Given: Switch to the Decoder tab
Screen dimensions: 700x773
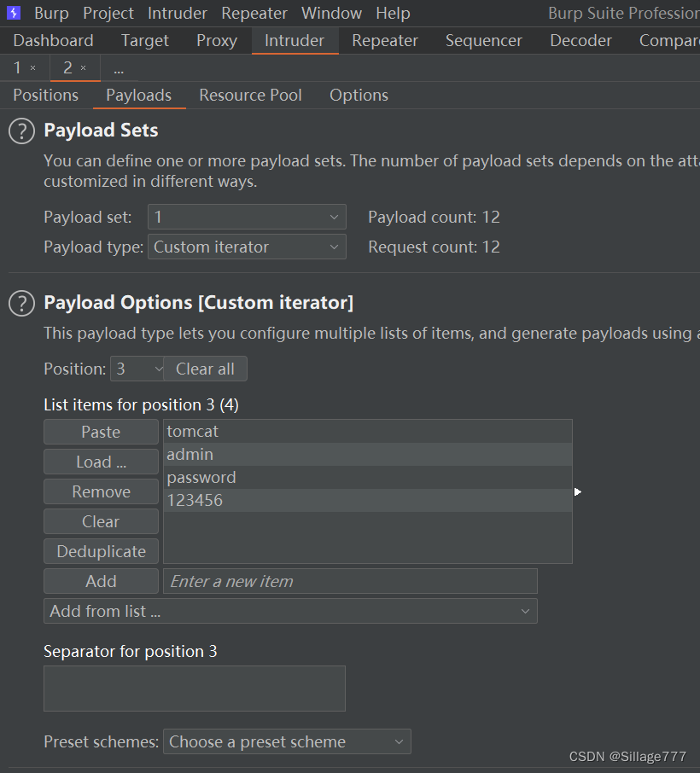Looking at the screenshot, I should coord(580,40).
